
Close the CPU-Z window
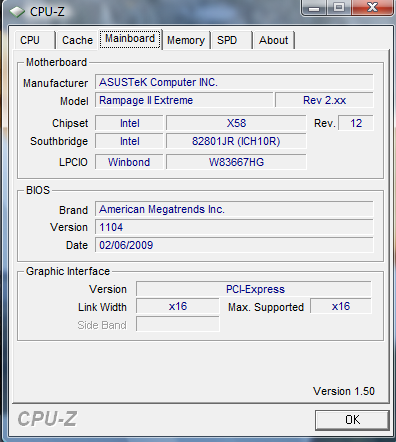[x=372, y=7]
